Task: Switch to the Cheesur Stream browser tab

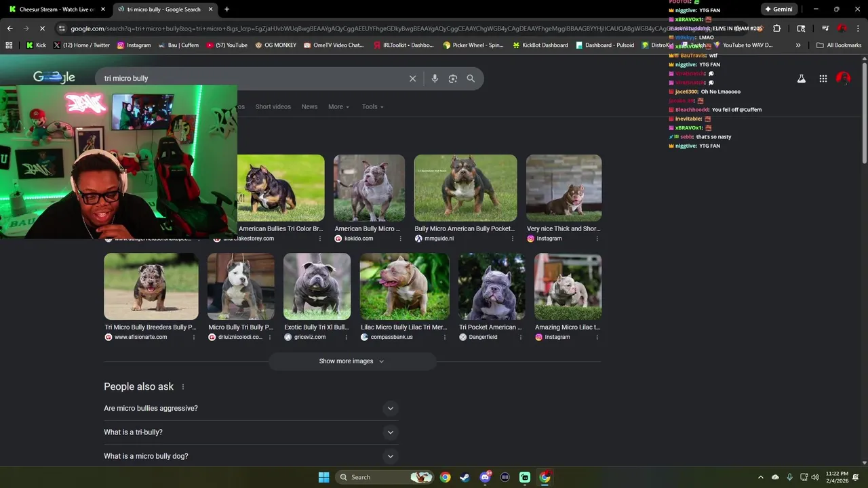Action: (58, 9)
